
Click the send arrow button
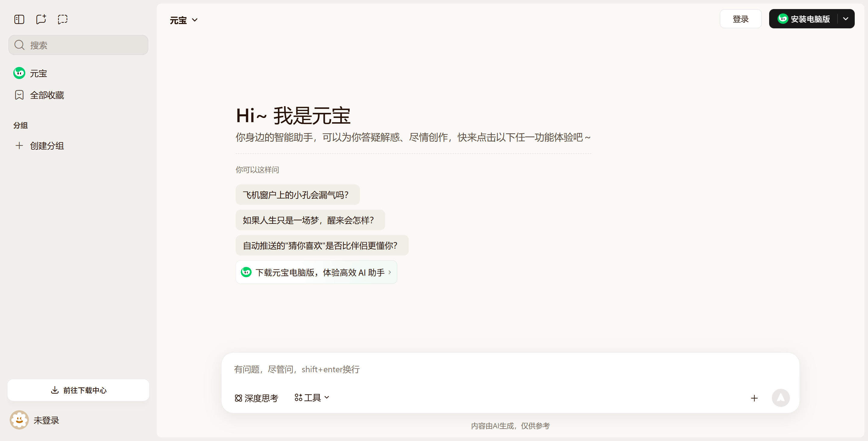tap(781, 398)
